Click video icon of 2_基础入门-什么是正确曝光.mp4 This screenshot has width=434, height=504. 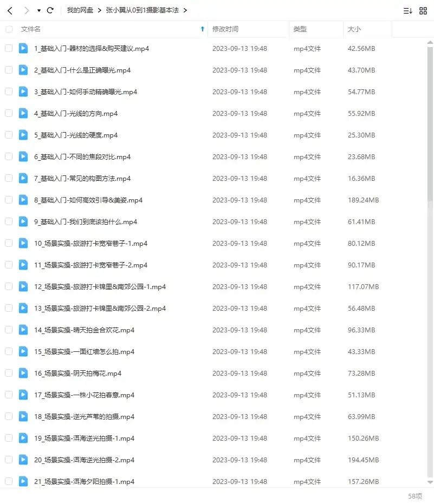(23, 70)
